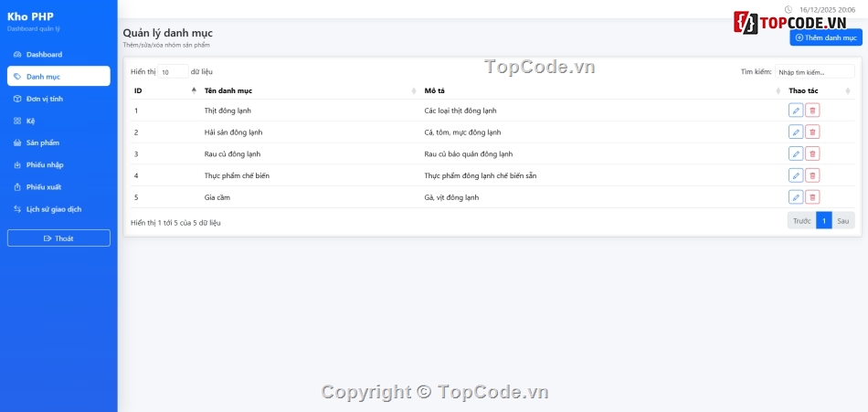Click the trash icon for Gia cầm row

(x=812, y=197)
